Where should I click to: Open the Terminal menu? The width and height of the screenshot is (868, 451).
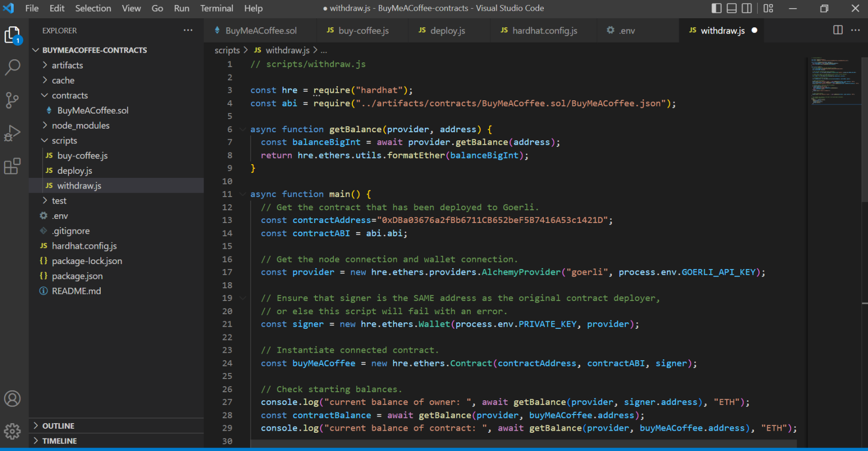point(216,8)
